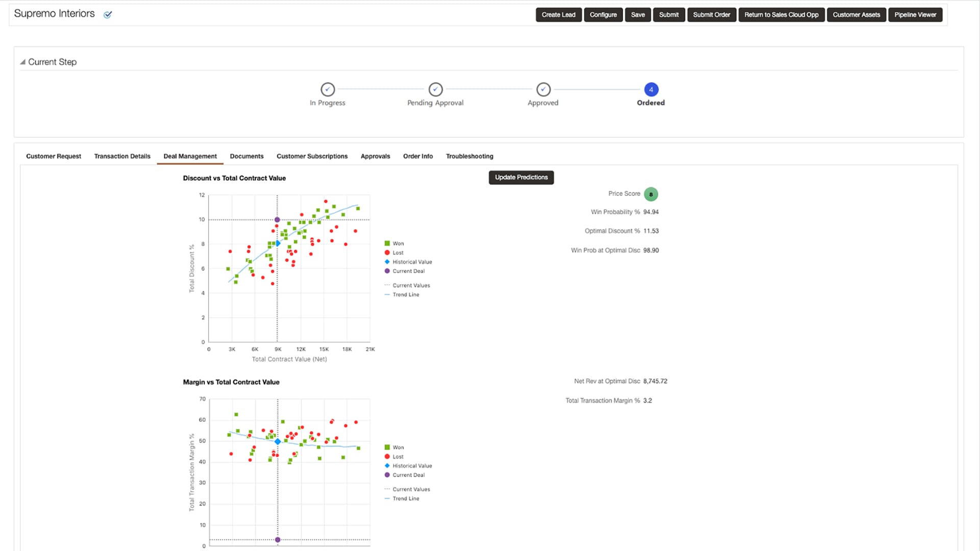The height and width of the screenshot is (551, 980).
Task: Click the verified checkmark beside Supremo Interiors
Action: click(108, 15)
